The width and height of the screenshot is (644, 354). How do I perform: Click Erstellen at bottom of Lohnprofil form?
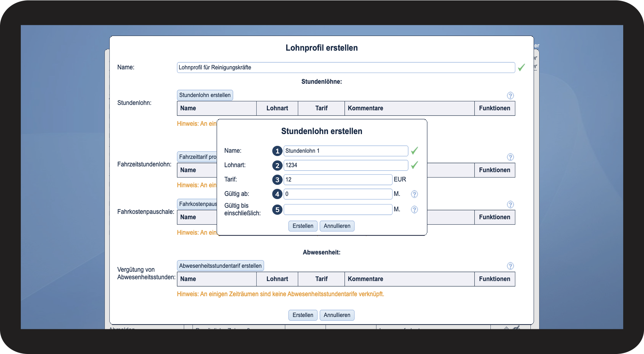(x=303, y=315)
